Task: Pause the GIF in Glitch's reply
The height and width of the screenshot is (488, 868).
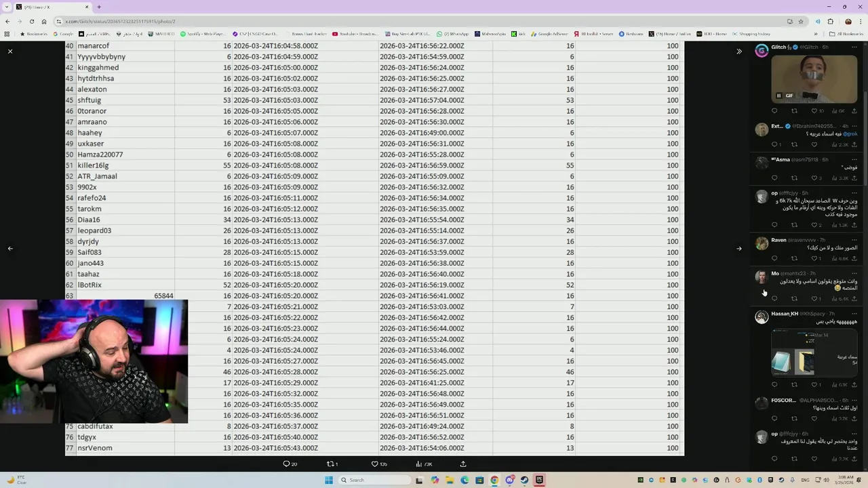Action: coord(778,96)
